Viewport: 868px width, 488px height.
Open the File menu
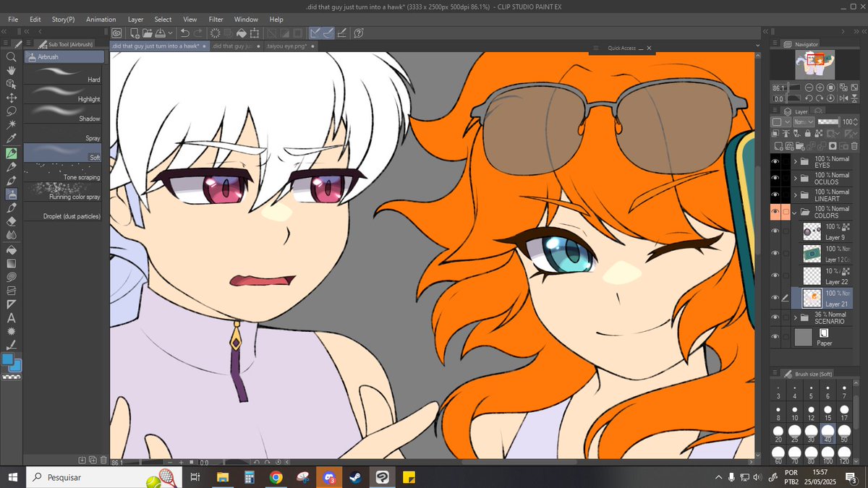(13, 20)
